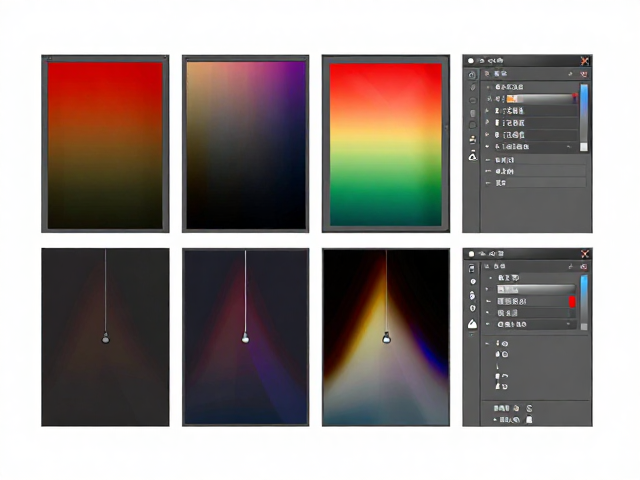Click the white circle in upper panel title bar
Viewport: 640px width, 480px height.
coord(471,61)
